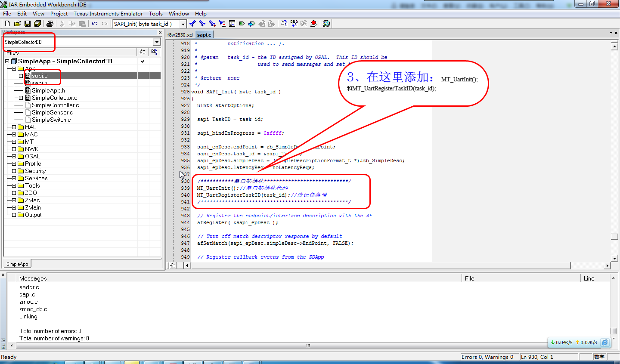Image resolution: width=620 pixels, height=364 pixels.
Task: Click the Go to Definition toolbar icon
Action: click(x=232, y=24)
